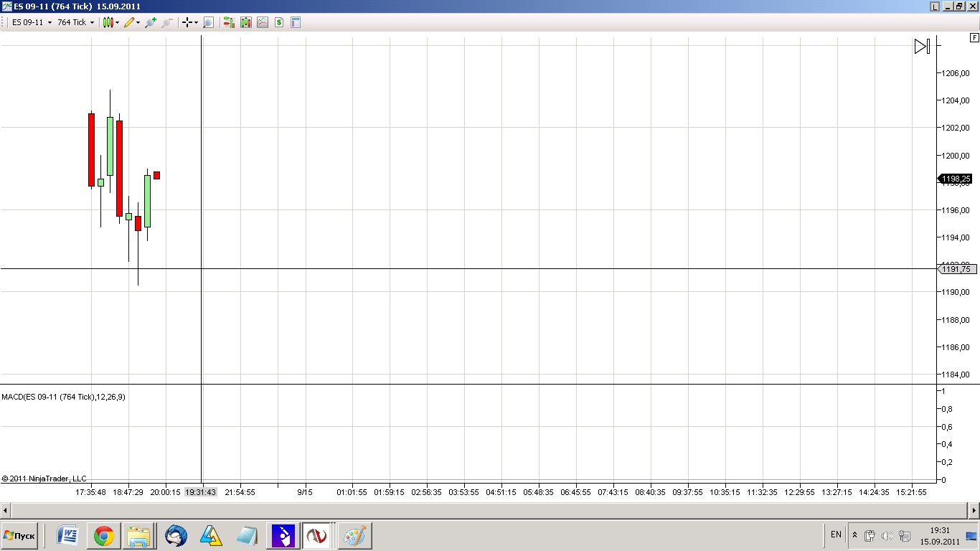The width and height of the screenshot is (980, 551).
Task: Open the Пуск Start menu
Action: tap(19, 536)
